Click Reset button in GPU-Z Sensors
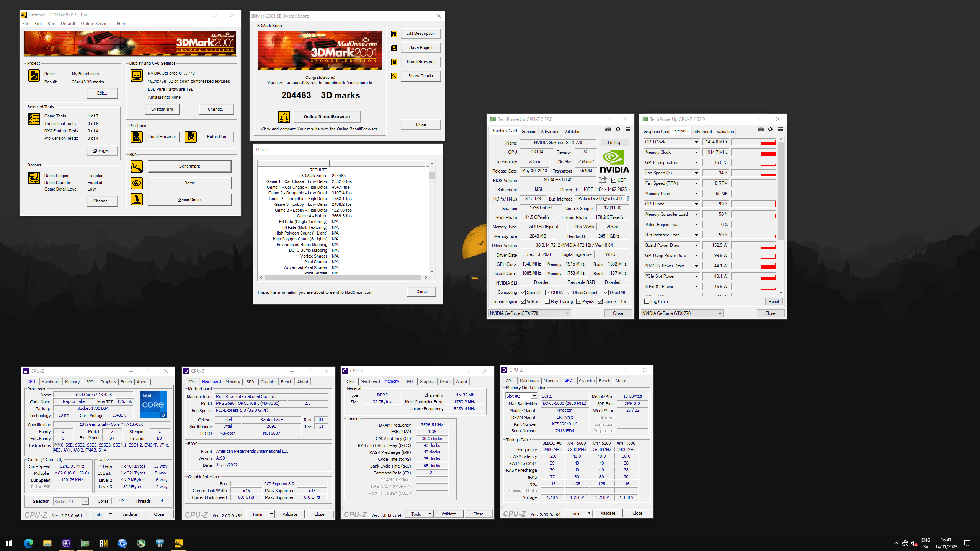 coord(773,302)
